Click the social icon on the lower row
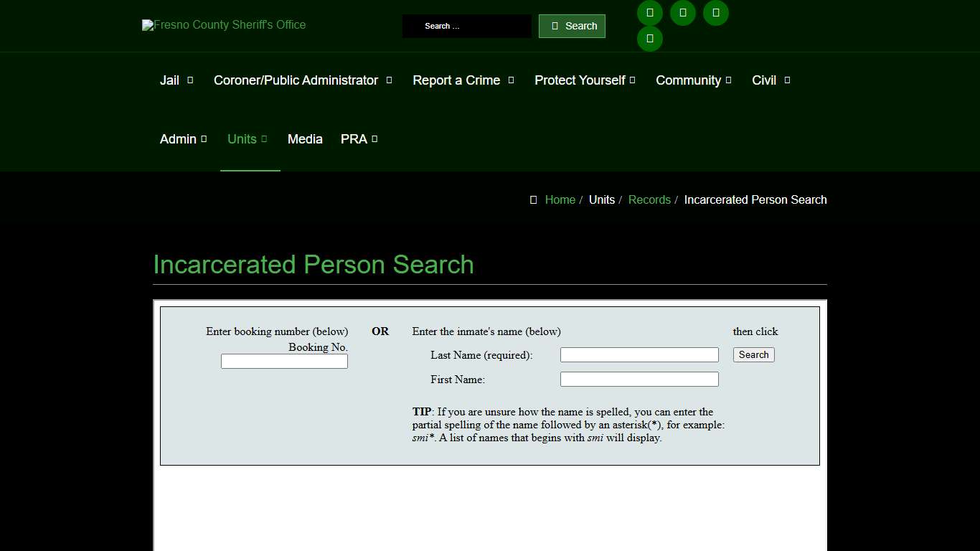Image resolution: width=980 pixels, height=551 pixels. pos(649,39)
